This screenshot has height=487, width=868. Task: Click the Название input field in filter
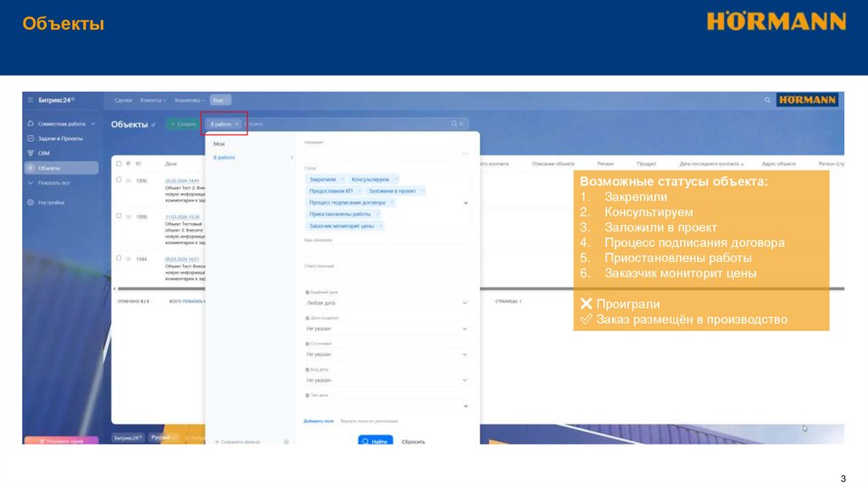coord(381,153)
